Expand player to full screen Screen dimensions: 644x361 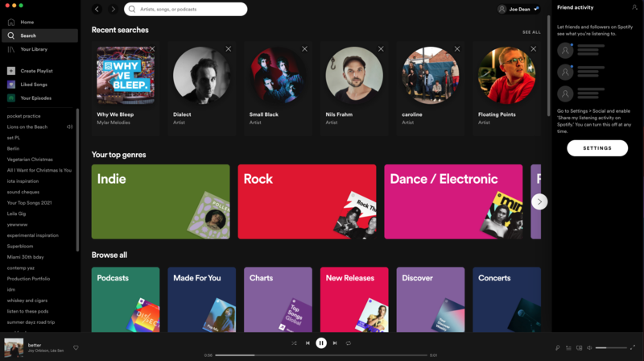[x=633, y=348]
